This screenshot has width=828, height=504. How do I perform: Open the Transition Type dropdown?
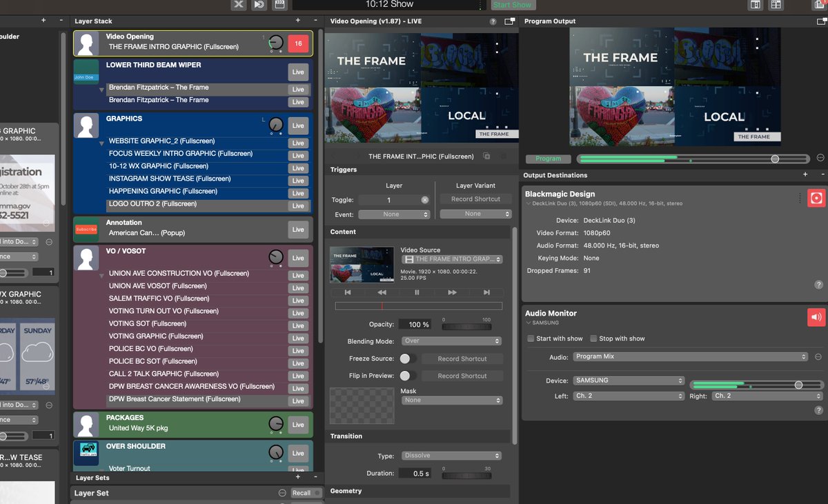(x=451, y=456)
